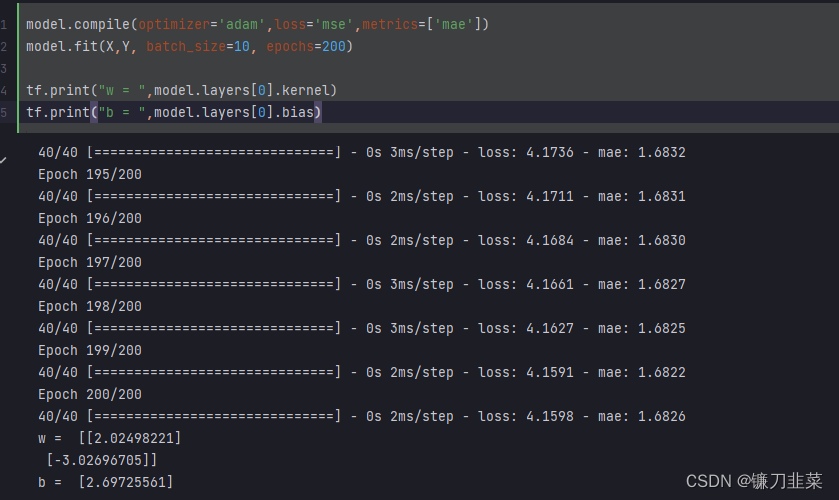Image resolution: width=839 pixels, height=500 pixels.
Task: Click the loss='mse' argument
Action: [x=314, y=25]
